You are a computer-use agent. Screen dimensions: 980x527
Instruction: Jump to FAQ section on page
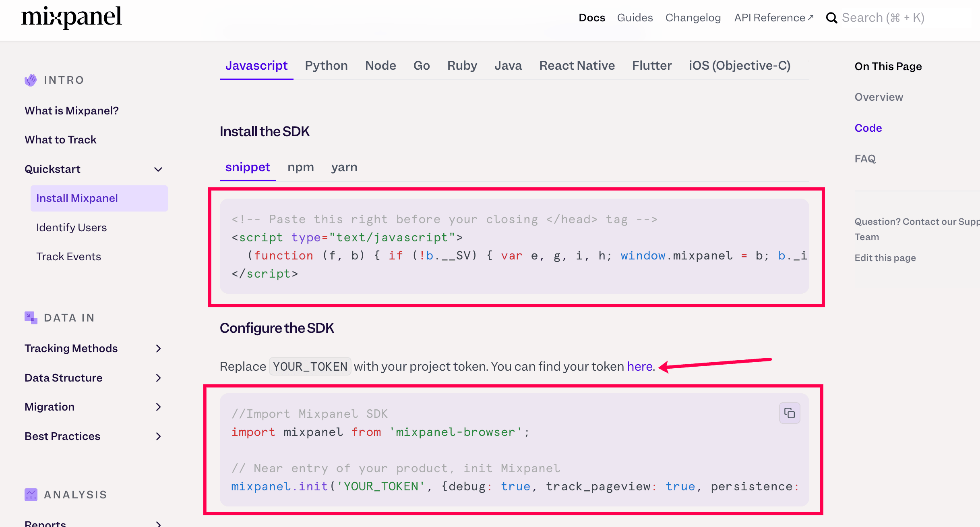point(865,159)
